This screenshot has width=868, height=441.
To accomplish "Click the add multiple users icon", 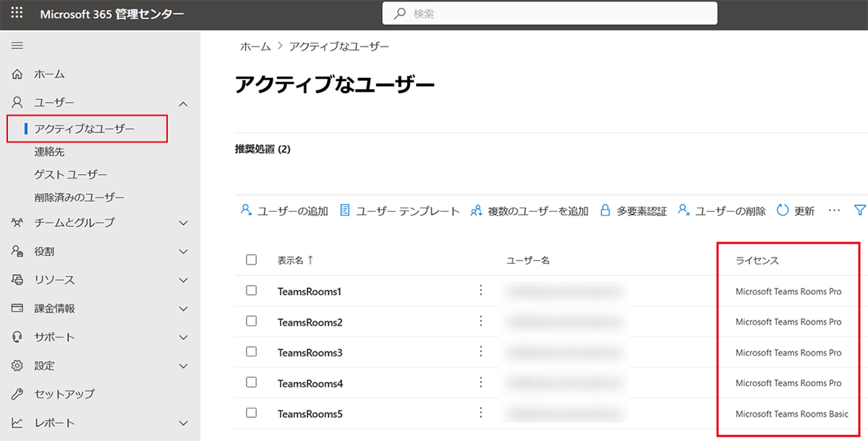I will coord(477,210).
